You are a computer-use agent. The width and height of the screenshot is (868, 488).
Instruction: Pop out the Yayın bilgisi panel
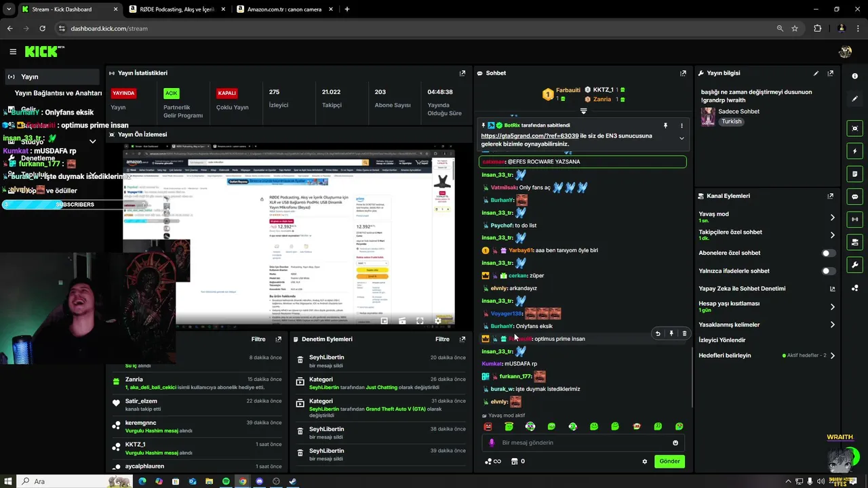(830, 73)
